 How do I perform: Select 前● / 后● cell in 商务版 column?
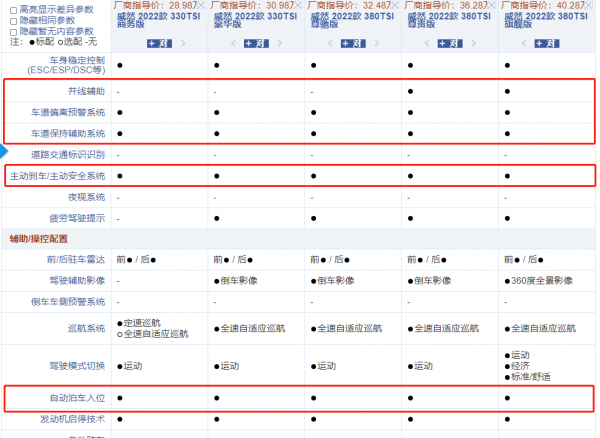136,260
